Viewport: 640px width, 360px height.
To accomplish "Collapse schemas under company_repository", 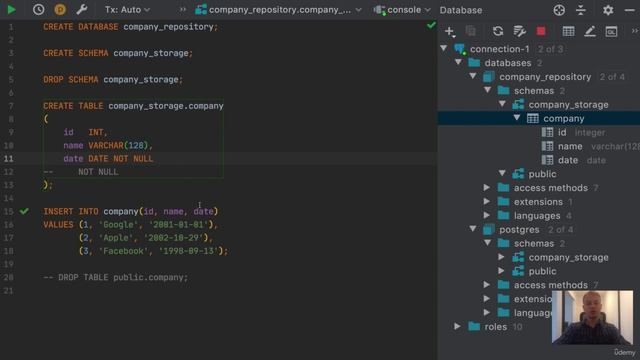I will click(x=488, y=90).
